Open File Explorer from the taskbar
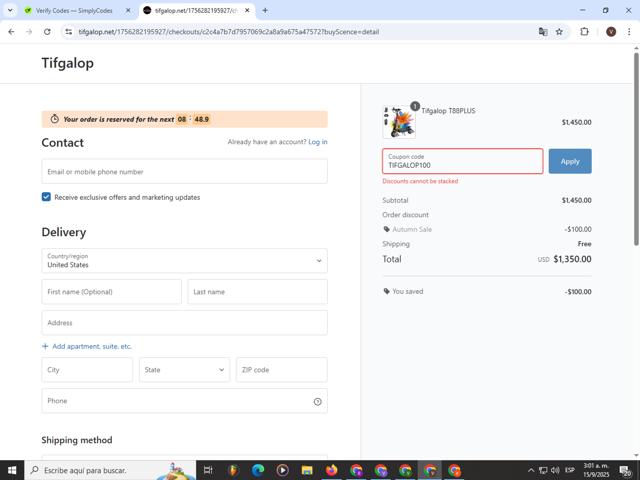 click(307, 470)
